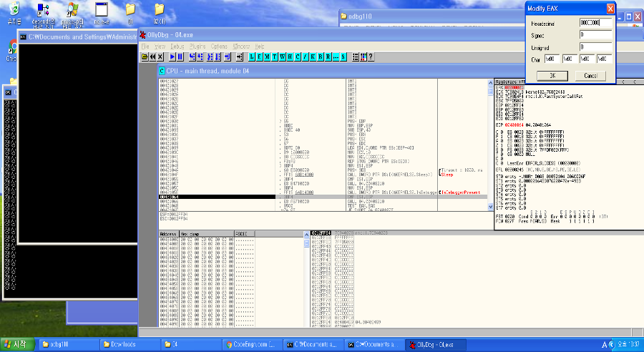This screenshot has height=352, width=644.
Task: Open the Memory map with the M button
Action: (x=268, y=57)
